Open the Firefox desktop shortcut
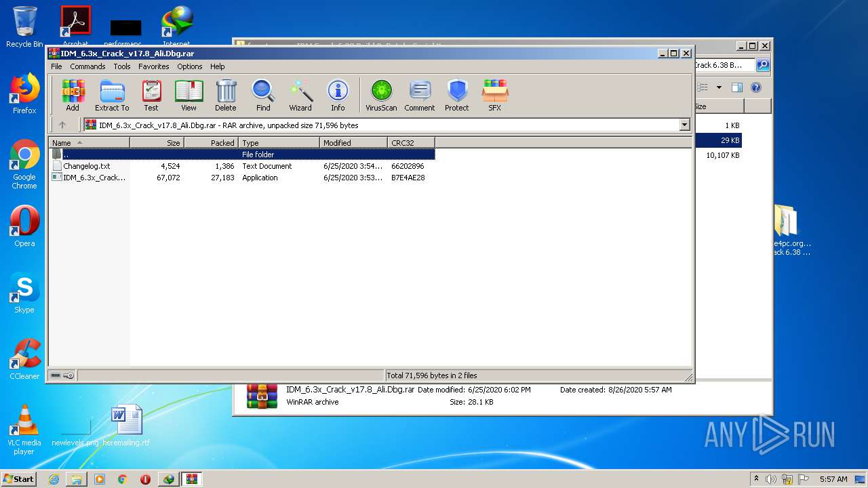This screenshot has height=488, width=868. pos(24,94)
